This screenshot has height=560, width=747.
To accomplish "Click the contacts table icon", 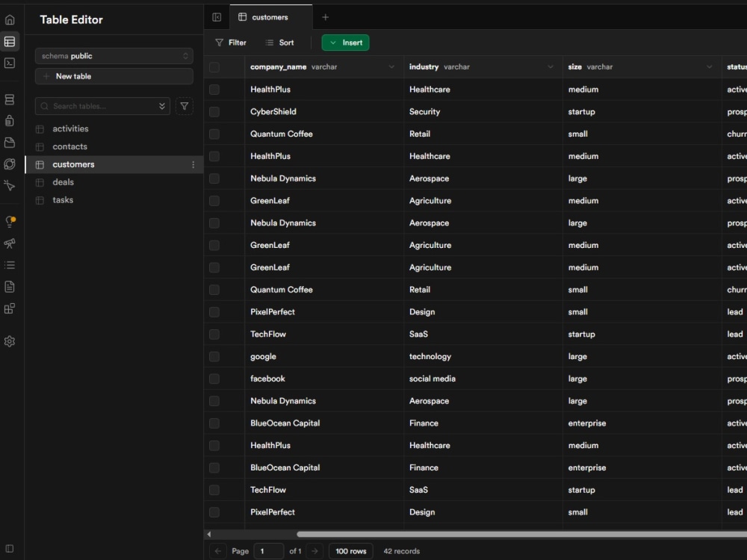I will [x=40, y=146].
